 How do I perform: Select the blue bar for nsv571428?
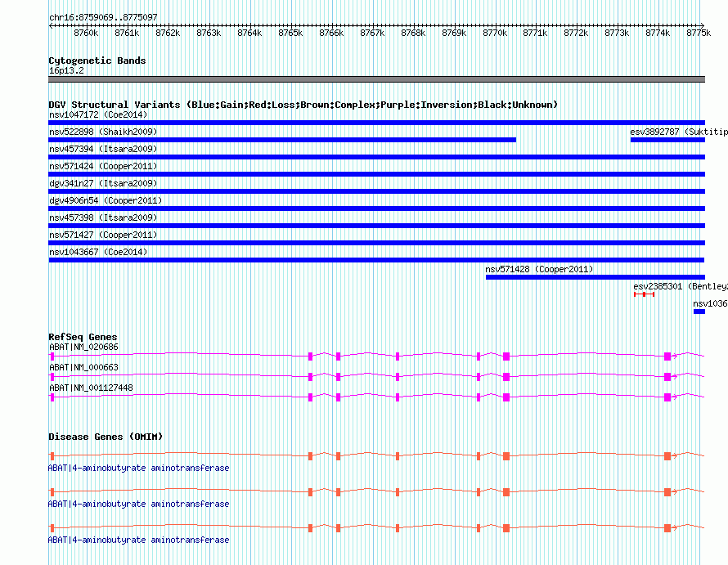click(595, 277)
